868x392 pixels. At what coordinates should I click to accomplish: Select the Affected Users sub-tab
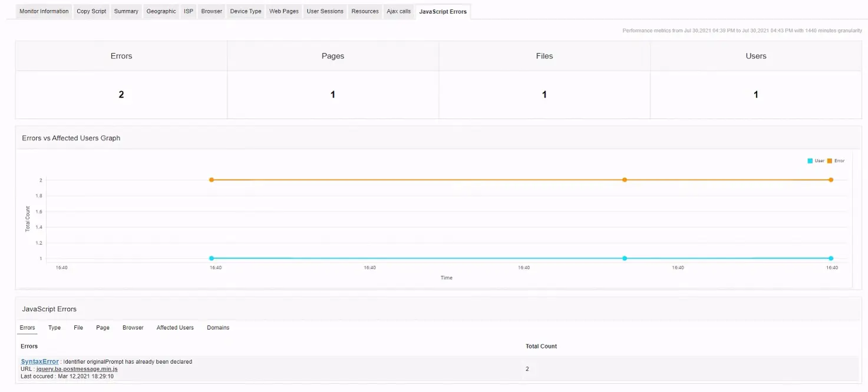174,327
